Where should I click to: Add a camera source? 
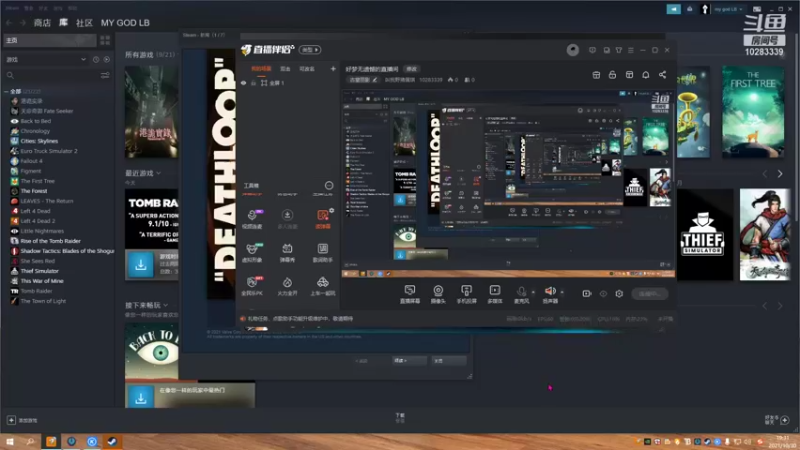(438, 294)
